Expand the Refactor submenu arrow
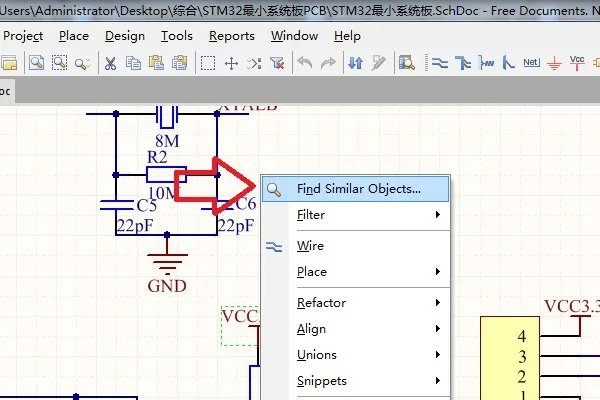Image resolution: width=600 pixels, height=400 pixels. pyautogui.click(x=438, y=303)
